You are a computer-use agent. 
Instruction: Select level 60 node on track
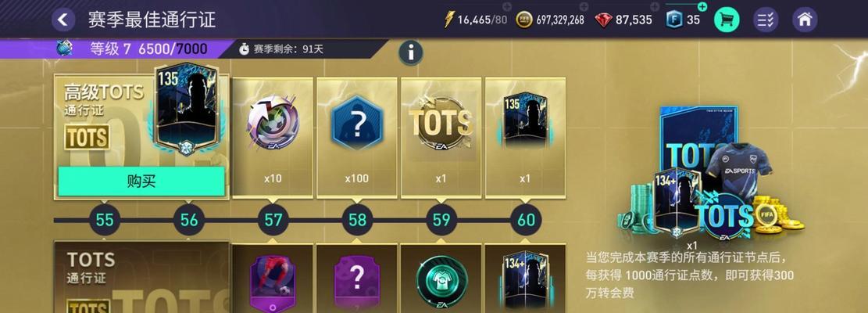click(526, 220)
